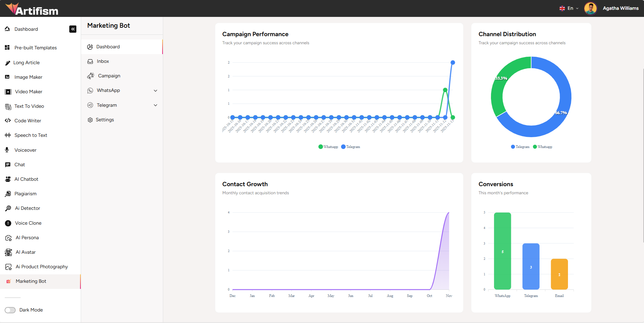Collapse the sidebar with double-arrow button
Viewport: 644px width, 323px height.
click(x=73, y=29)
